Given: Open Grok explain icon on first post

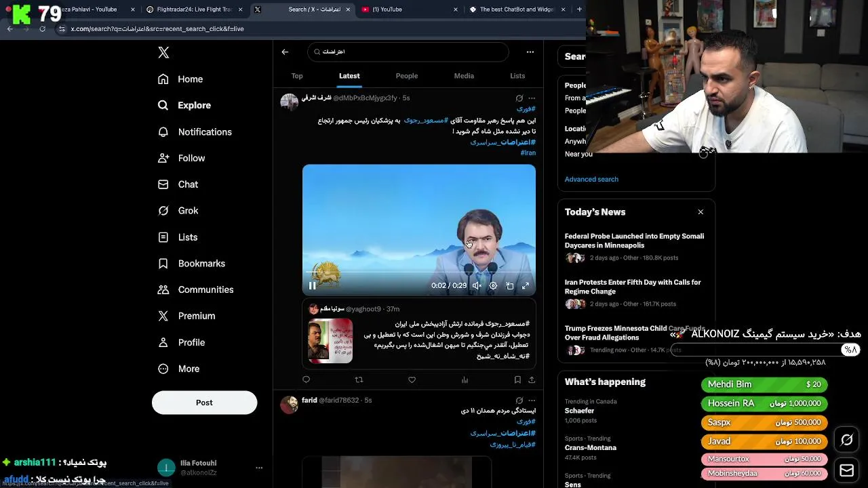Looking at the screenshot, I should click(x=519, y=98).
